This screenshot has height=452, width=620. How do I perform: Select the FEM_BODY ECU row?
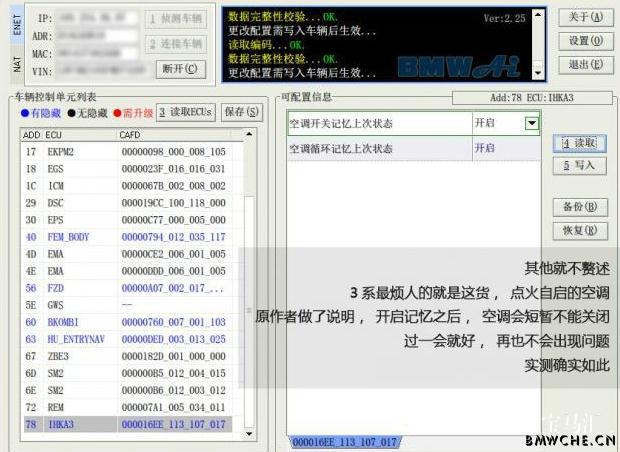130,237
